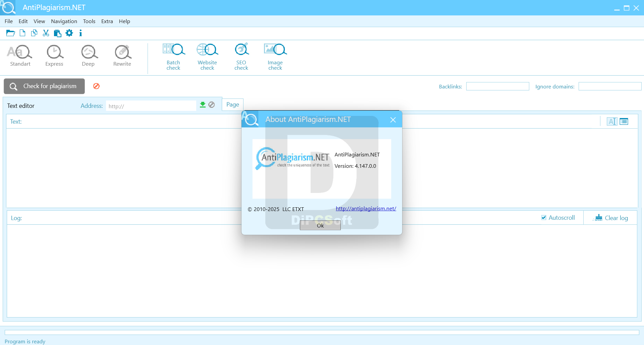
Task: Click the copy icon in the toolbar
Action: pyautogui.click(x=34, y=33)
